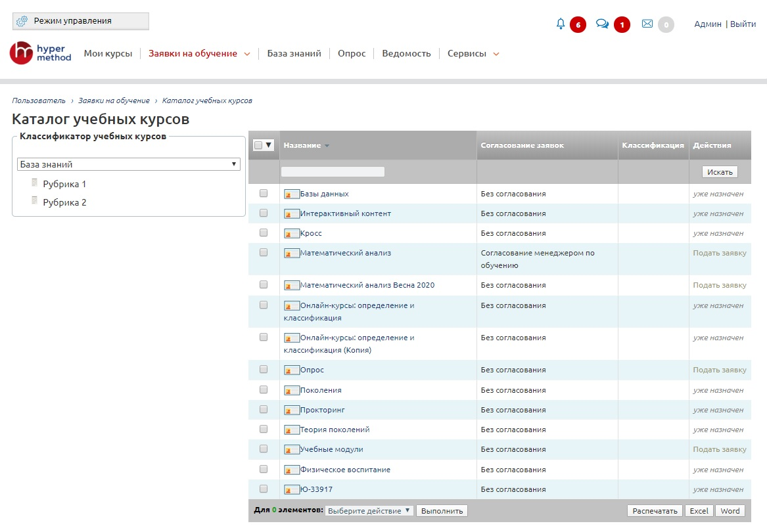Viewport: 767px width, 532px height.
Task: Open the База знаний classifier dropdown
Action: 129,164
